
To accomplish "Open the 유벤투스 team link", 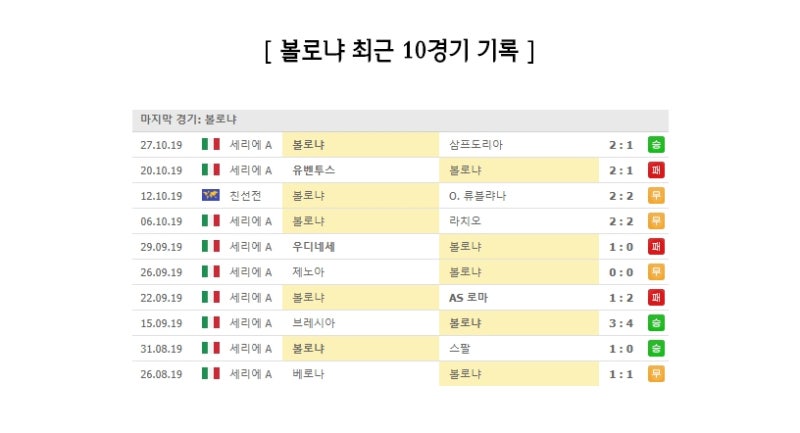I will pos(313,170).
